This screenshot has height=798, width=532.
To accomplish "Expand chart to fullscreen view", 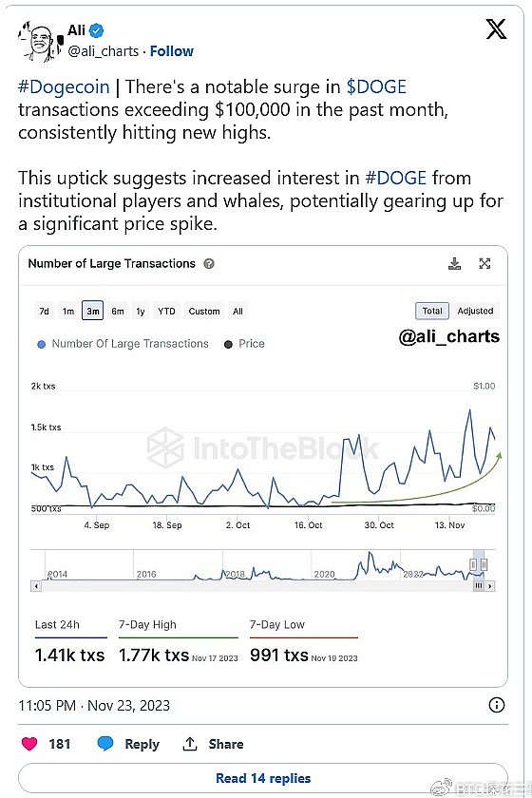I will (484, 263).
